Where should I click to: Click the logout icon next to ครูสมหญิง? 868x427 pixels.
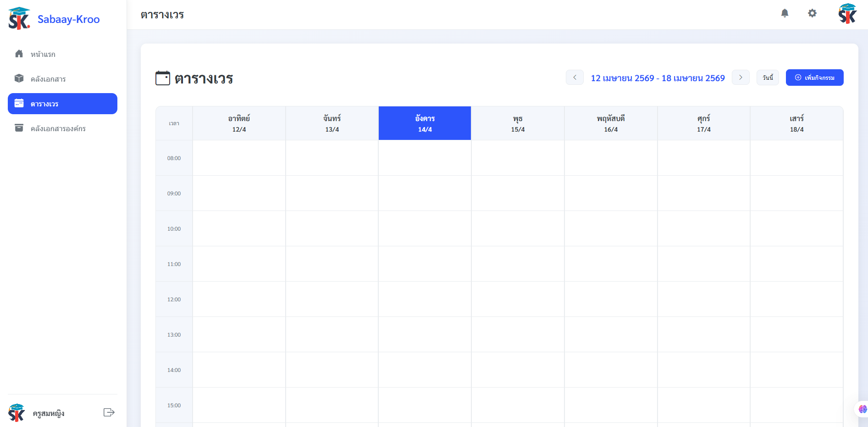coord(109,412)
